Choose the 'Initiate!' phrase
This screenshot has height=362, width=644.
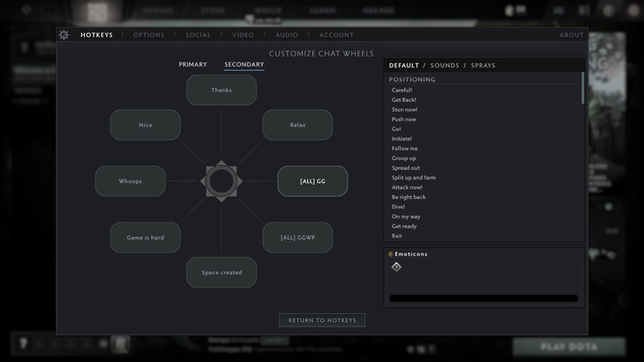pyautogui.click(x=402, y=139)
